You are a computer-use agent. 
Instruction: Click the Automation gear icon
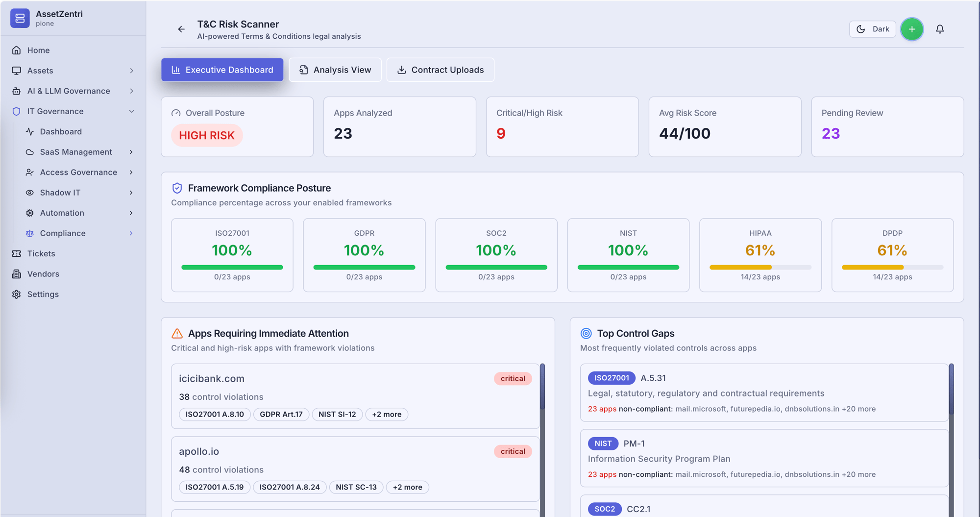click(x=30, y=213)
